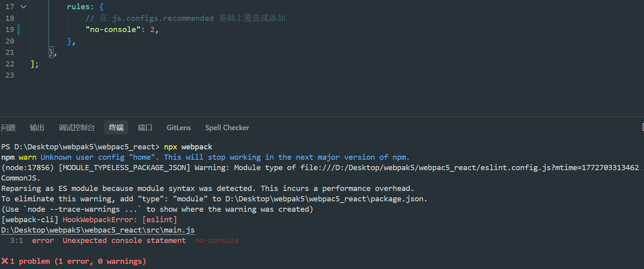Switch to the GitLens tab
The width and height of the screenshot is (644, 269).
pyautogui.click(x=179, y=128)
